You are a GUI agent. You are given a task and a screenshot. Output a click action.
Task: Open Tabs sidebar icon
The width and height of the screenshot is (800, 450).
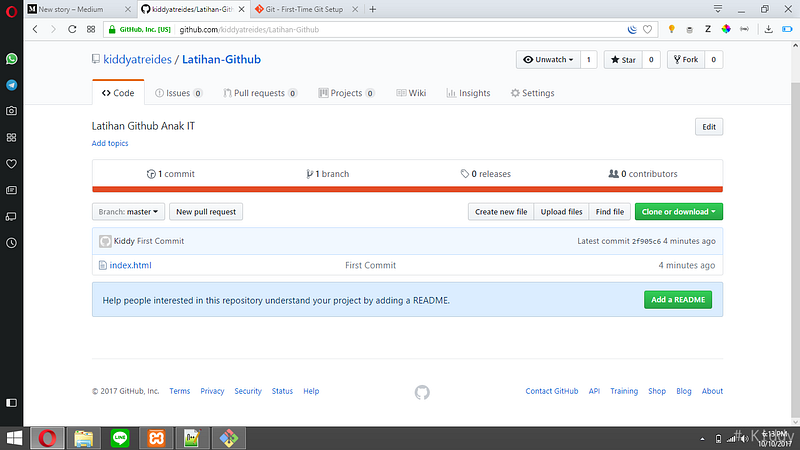11,217
